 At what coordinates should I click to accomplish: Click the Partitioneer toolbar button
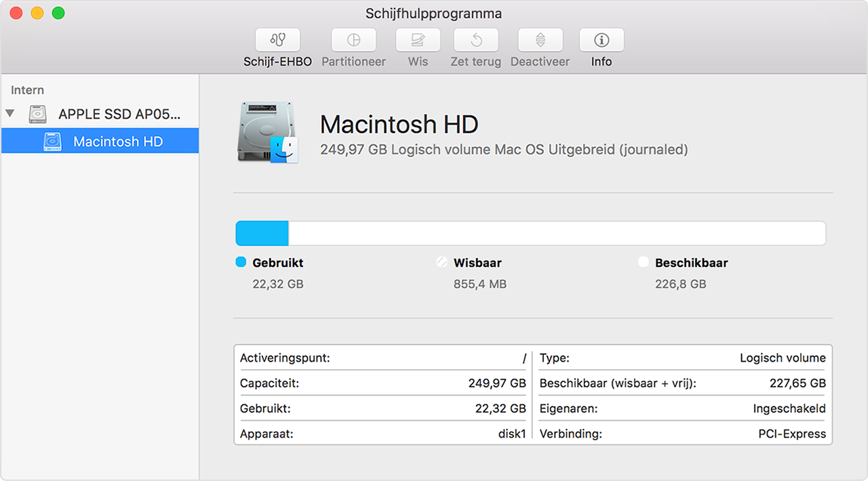pyautogui.click(x=353, y=40)
